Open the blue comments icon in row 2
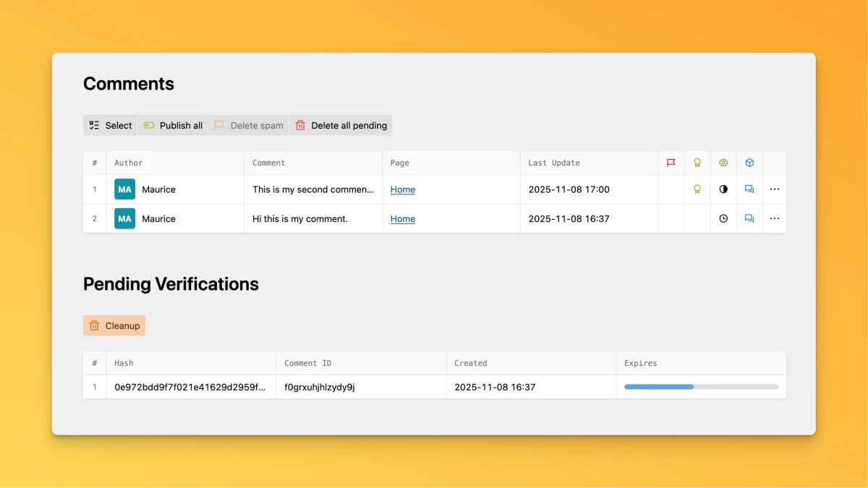The width and height of the screenshot is (868, 488). (x=749, y=218)
